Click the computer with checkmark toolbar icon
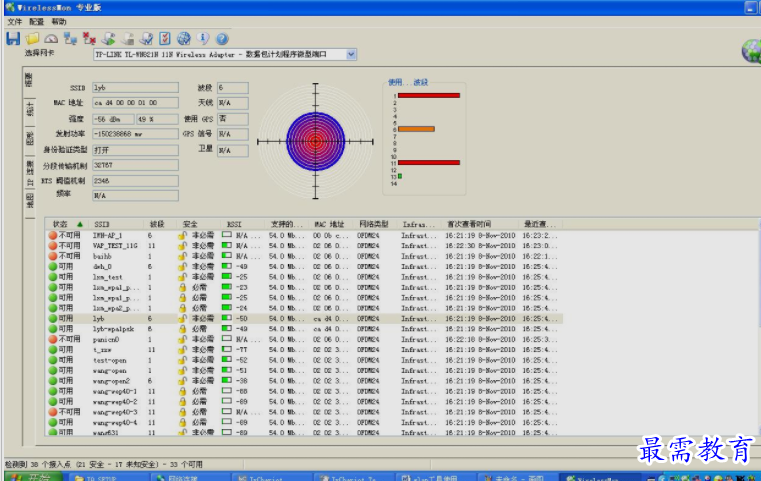The image size is (761, 481). (146, 38)
